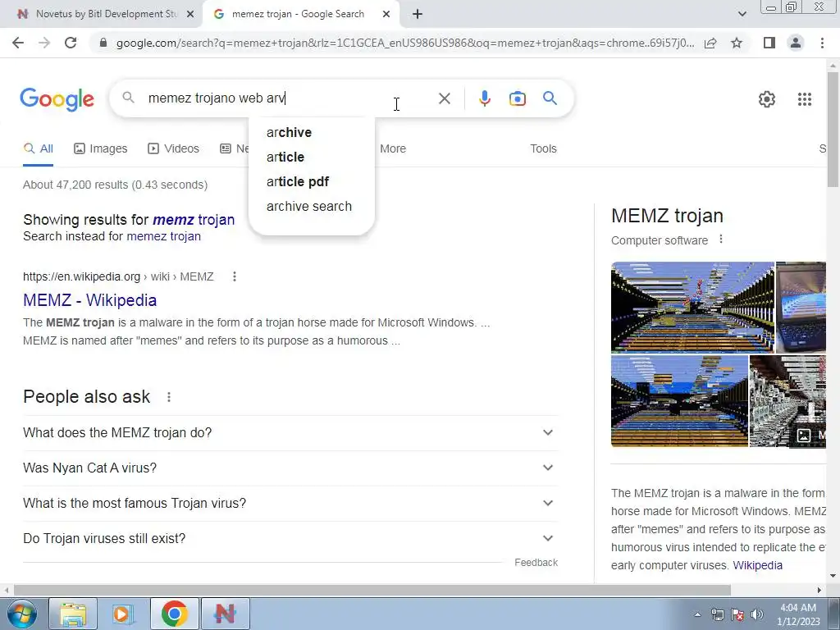This screenshot has height=630, width=840.
Task: Expand "What does the MEMZ trojan do?"
Action: [290, 433]
